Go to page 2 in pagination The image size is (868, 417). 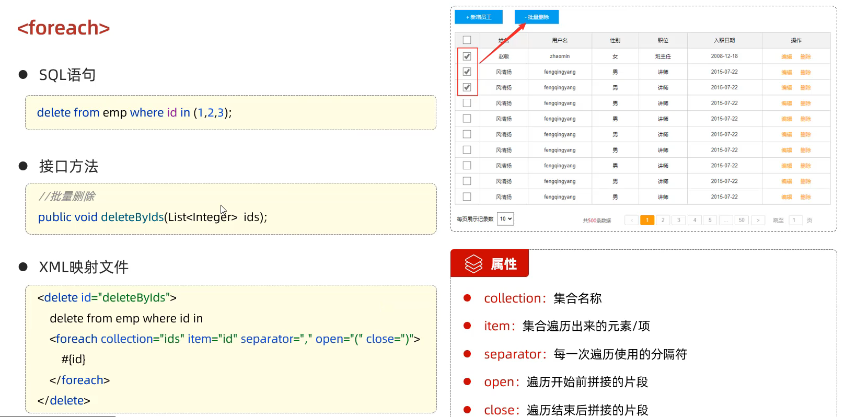(663, 220)
